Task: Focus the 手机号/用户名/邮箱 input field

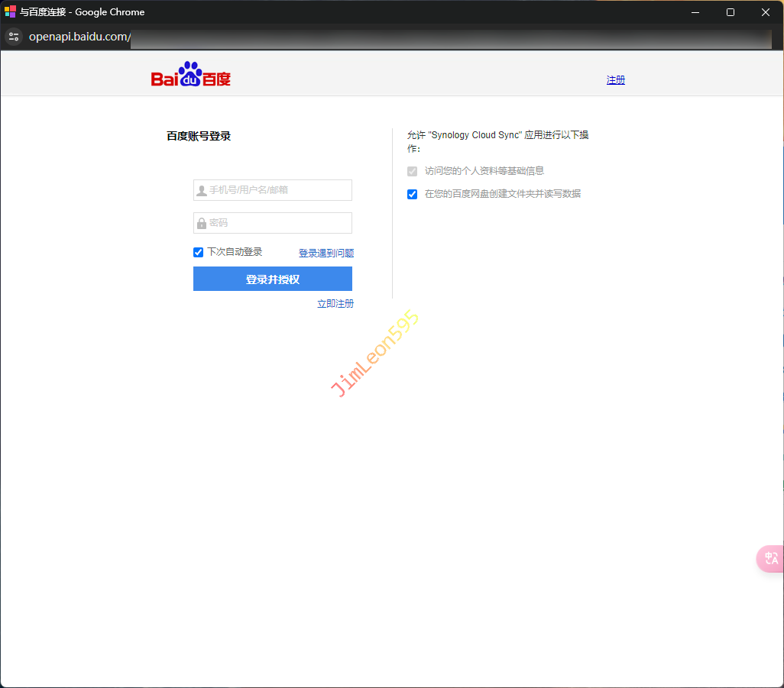Action: (279, 190)
